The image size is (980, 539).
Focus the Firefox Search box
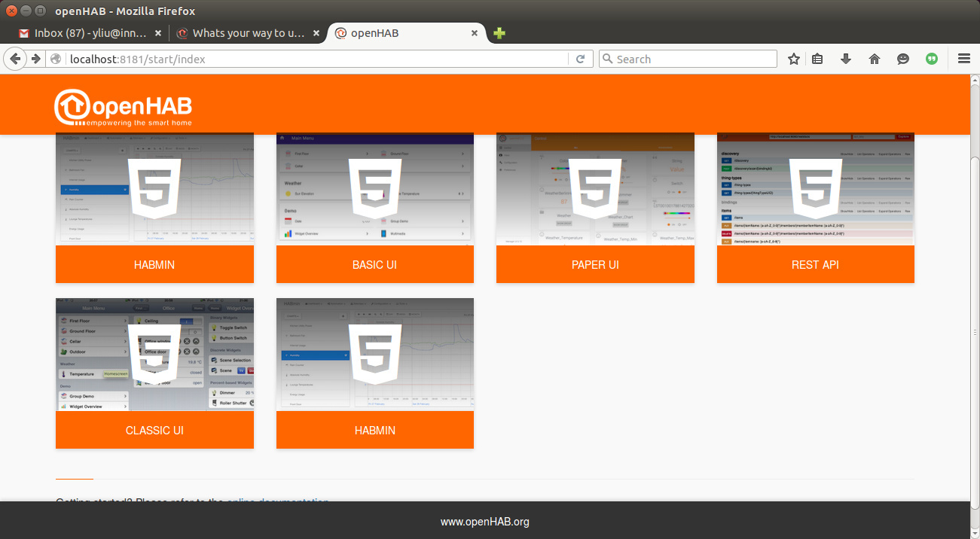(x=693, y=59)
